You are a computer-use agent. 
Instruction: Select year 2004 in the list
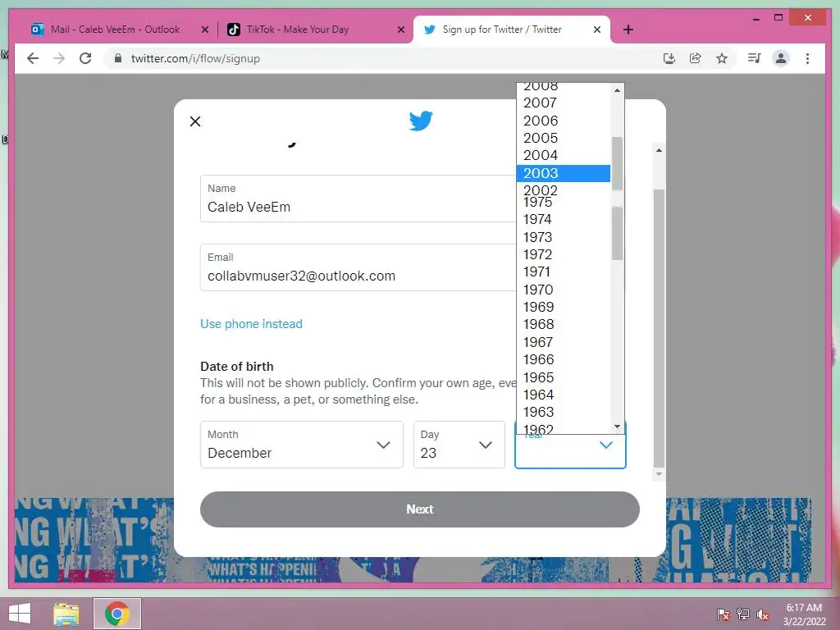[x=564, y=155]
